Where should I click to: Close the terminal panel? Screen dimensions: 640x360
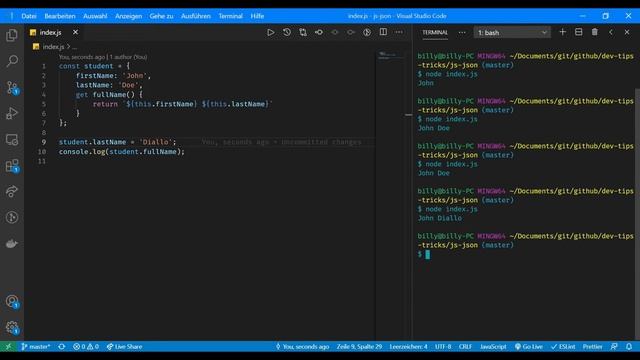click(x=627, y=32)
